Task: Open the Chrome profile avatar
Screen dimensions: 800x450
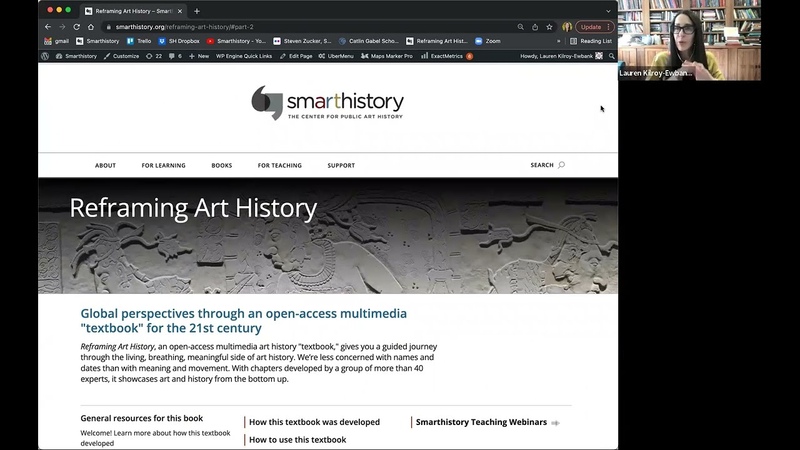Action: click(x=567, y=27)
